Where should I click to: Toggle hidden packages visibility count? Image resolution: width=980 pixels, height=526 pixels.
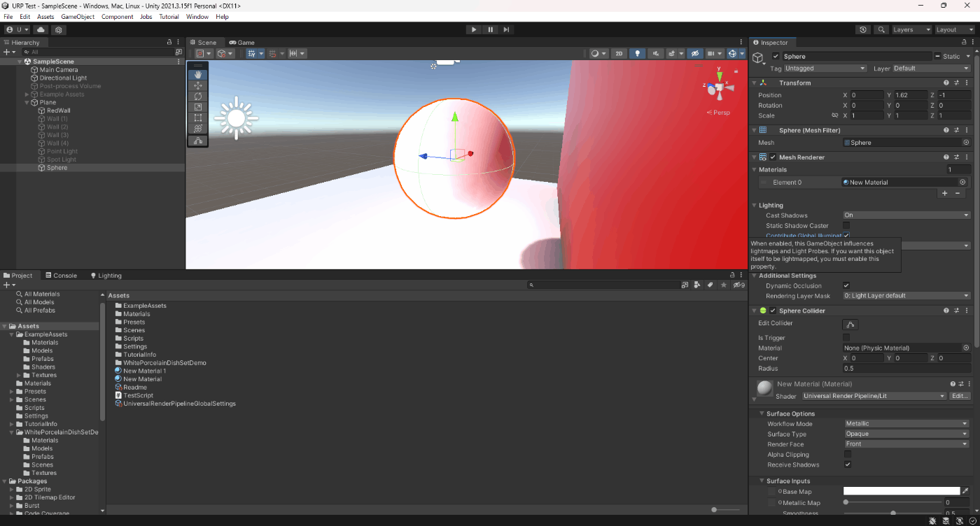tap(738, 285)
